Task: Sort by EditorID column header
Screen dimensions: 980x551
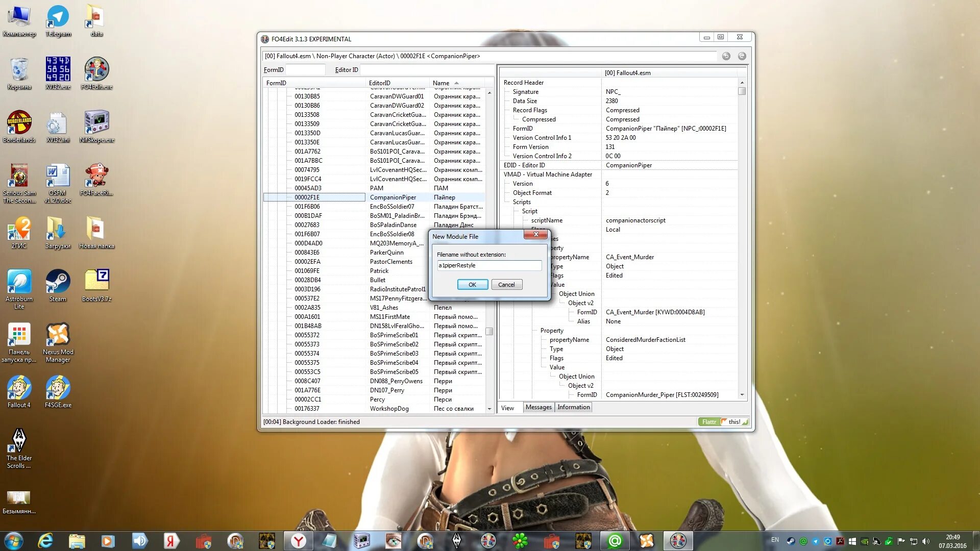Action: click(397, 83)
